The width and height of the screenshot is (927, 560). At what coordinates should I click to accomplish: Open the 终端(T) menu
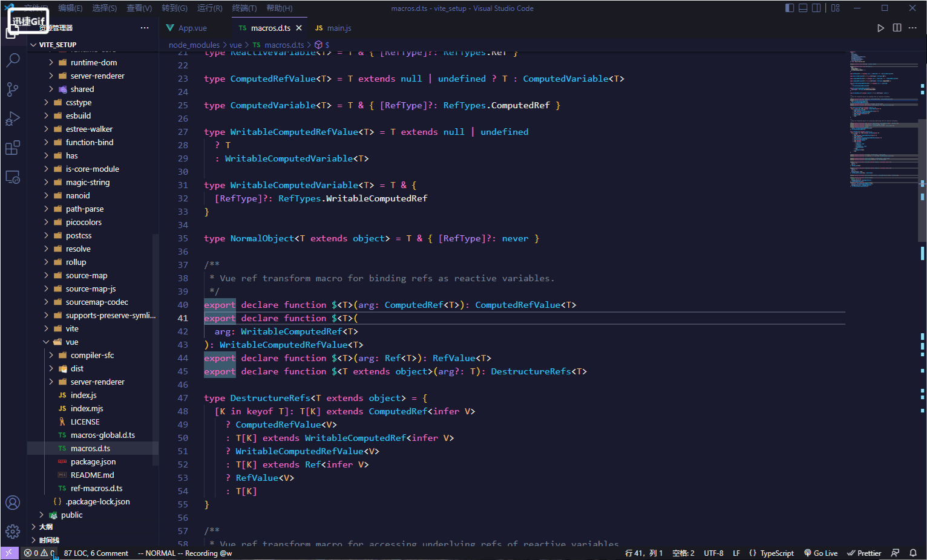[244, 8]
